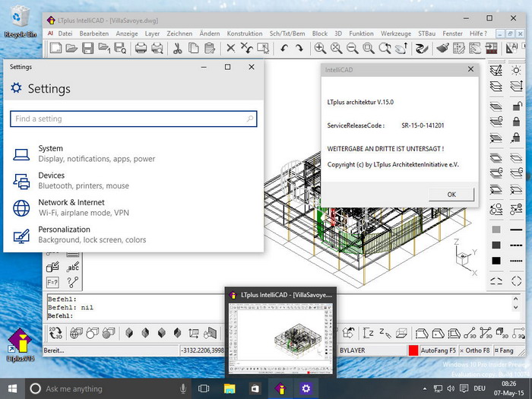This screenshot has width=532, height=399.
Task: Open the Store icon on taskbar
Action: point(255,388)
